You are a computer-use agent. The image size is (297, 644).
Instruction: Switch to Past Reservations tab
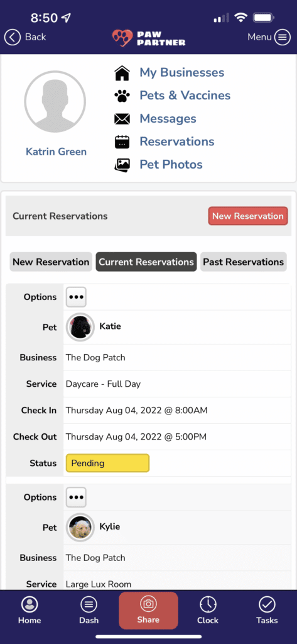[x=244, y=262]
